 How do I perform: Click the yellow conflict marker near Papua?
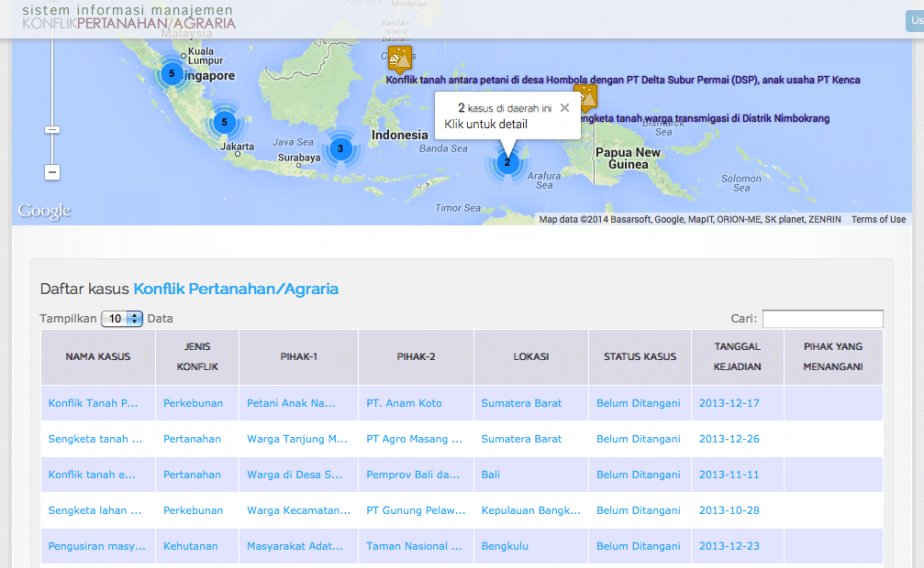click(587, 98)
